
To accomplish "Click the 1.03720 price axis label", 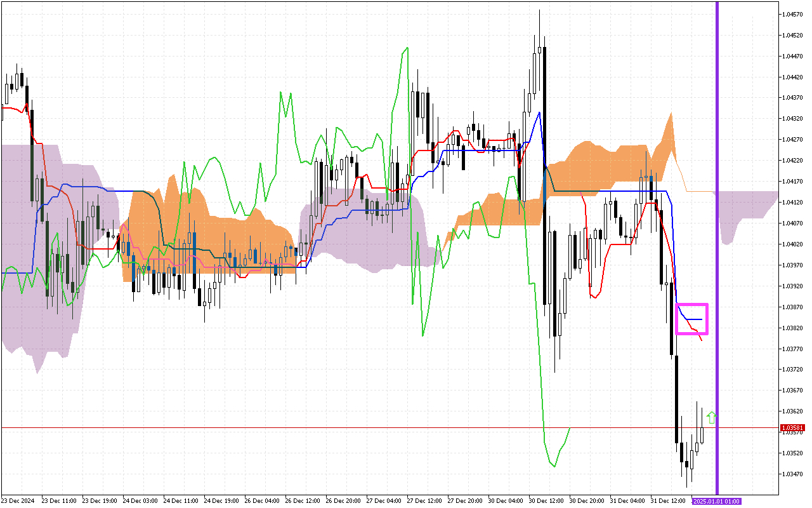I will pyautogui.click(x=791, y=370).
